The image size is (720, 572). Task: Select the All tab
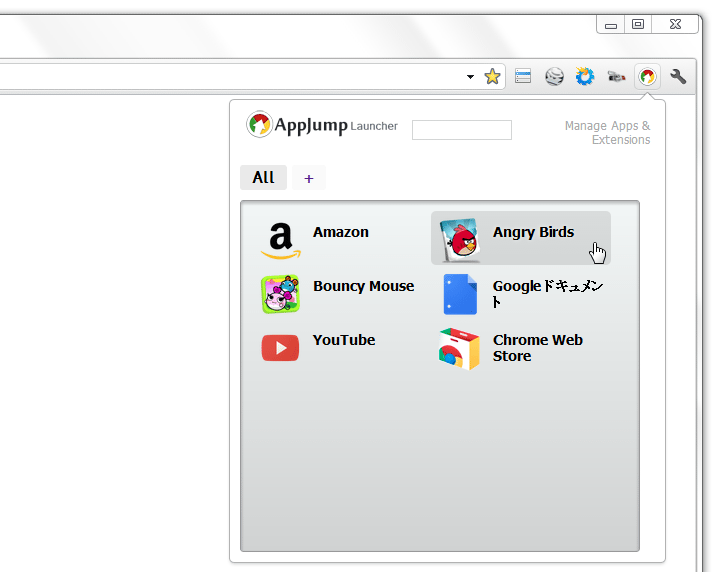264,177
